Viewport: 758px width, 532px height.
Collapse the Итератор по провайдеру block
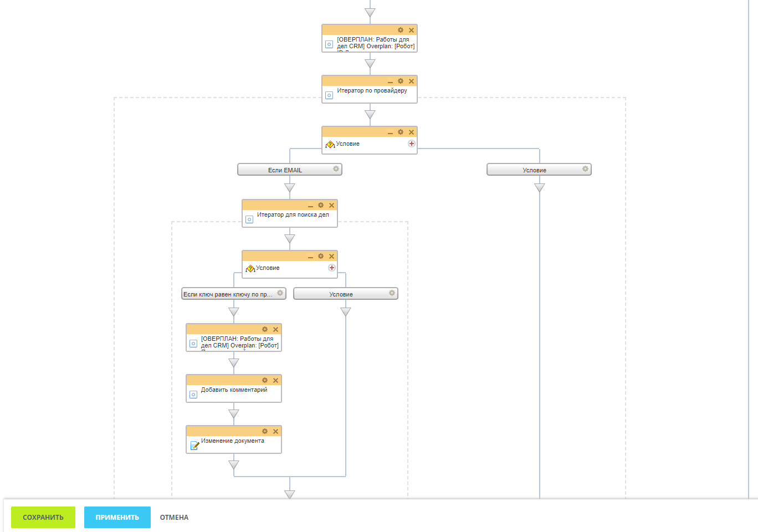(x=390, y=80)
